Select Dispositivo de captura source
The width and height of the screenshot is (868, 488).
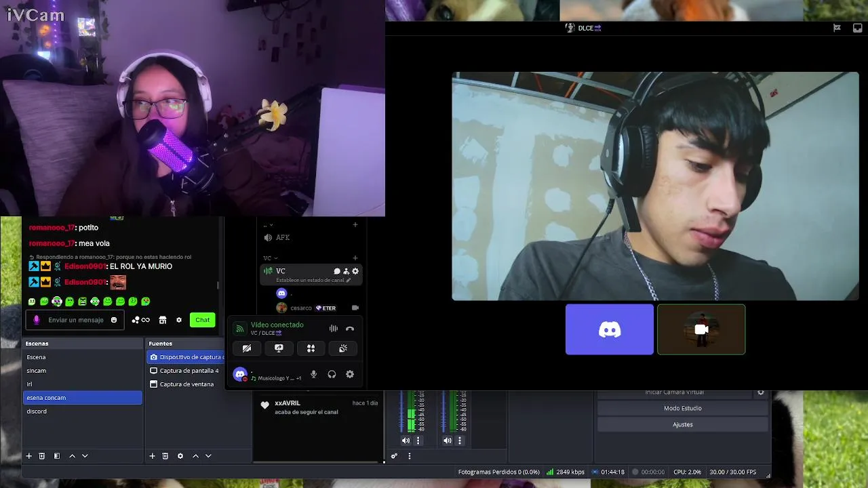pyautogui.click(x=185, y=357)
